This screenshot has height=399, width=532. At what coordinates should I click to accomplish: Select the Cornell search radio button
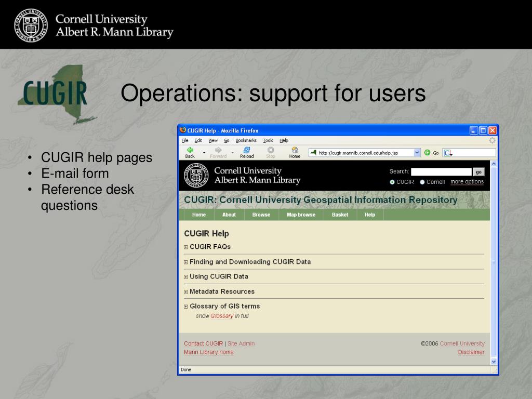[422, 182]
